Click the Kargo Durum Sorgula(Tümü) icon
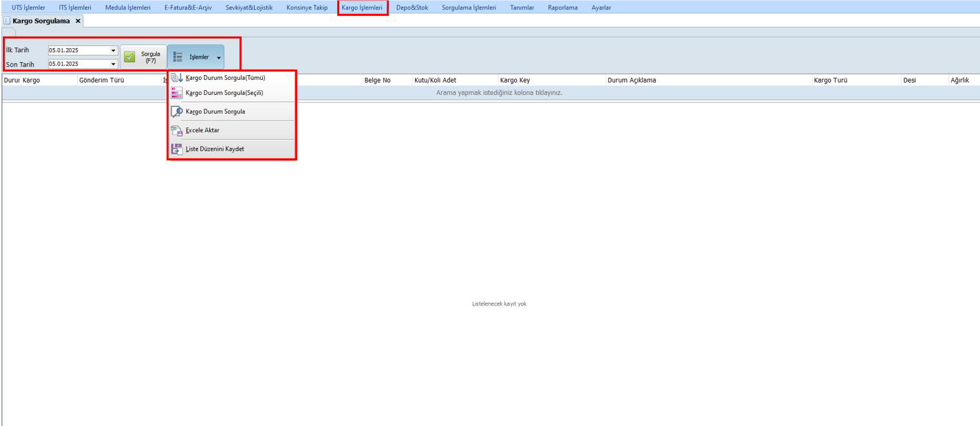This screenshot has height=426, width=980. tap(176, 78)
